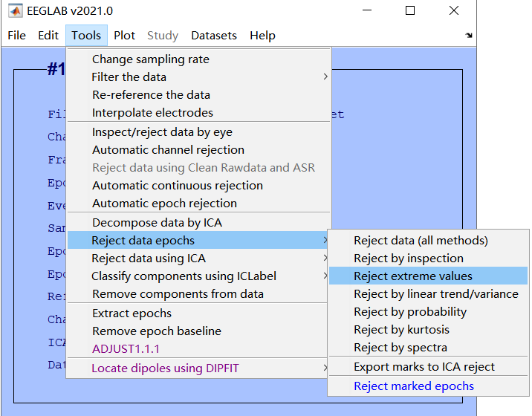
Task: Minimize the EEGLAB window
Action: pos(367,10)
